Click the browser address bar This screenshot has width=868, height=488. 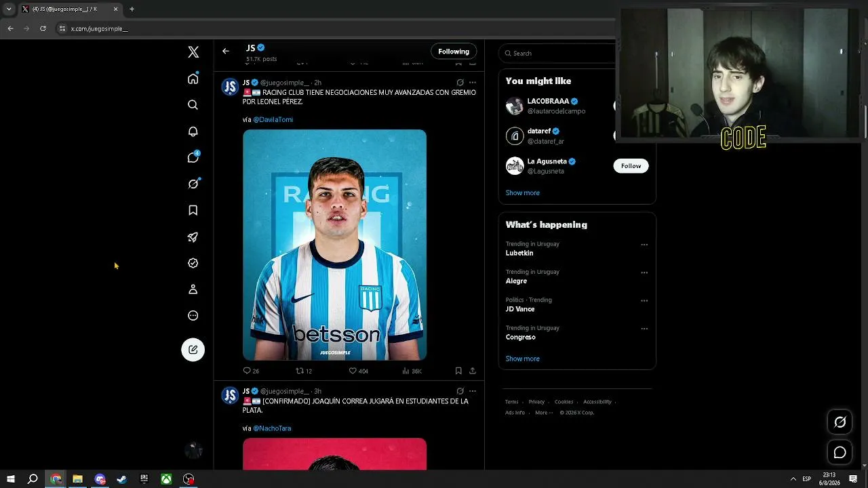pyautogui.click(x=332, y=28)
